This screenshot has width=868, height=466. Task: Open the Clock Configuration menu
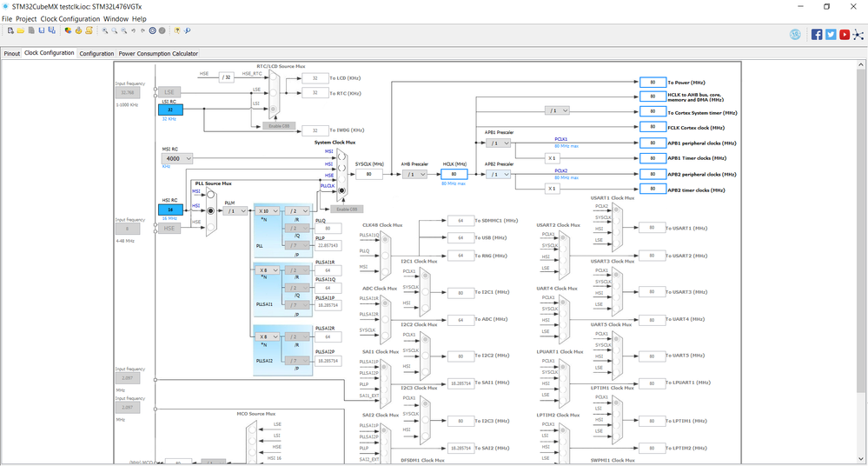70,19
